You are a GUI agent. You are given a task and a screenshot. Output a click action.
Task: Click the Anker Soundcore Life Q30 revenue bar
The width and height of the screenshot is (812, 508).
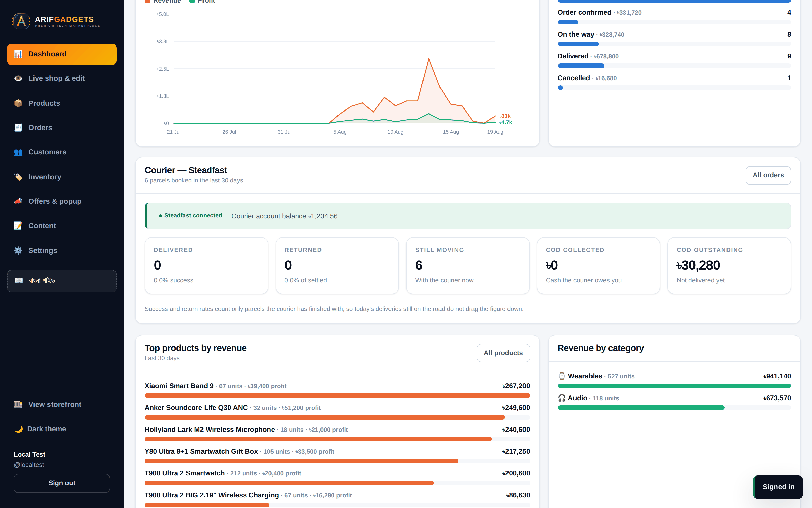[337, 417]
